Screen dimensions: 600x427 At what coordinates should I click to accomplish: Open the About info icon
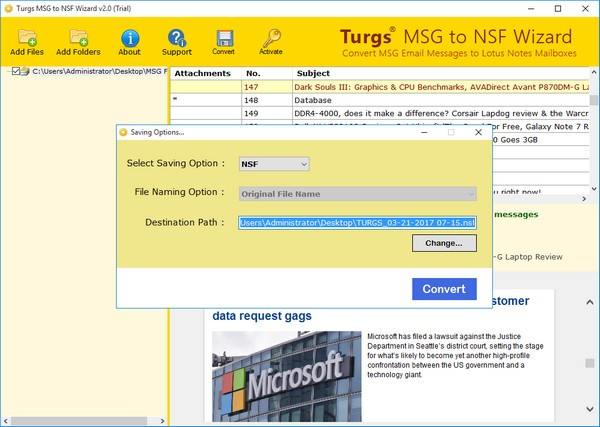(129, 37)
